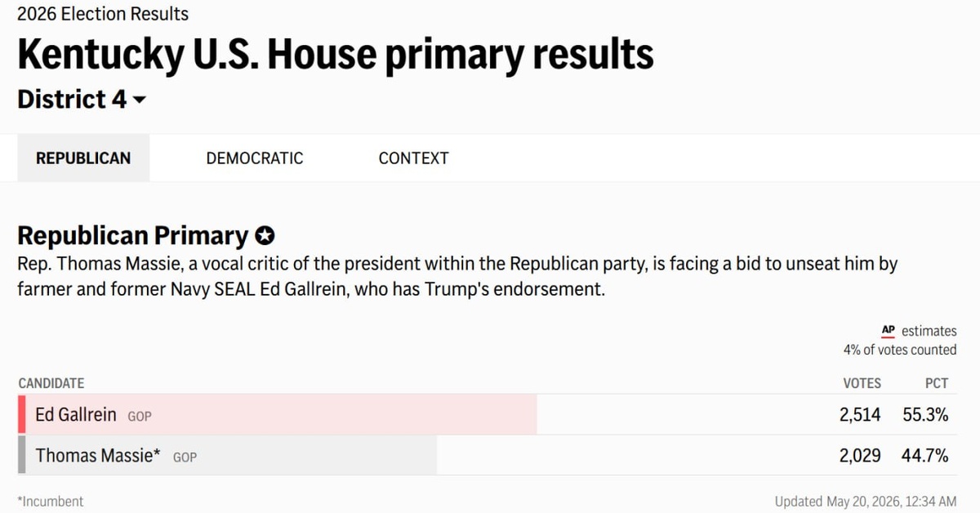Click the 2026 Election Results link
The height and width of the screenshot is (513, 980).
pyautogui.click(x=103, y=14)
